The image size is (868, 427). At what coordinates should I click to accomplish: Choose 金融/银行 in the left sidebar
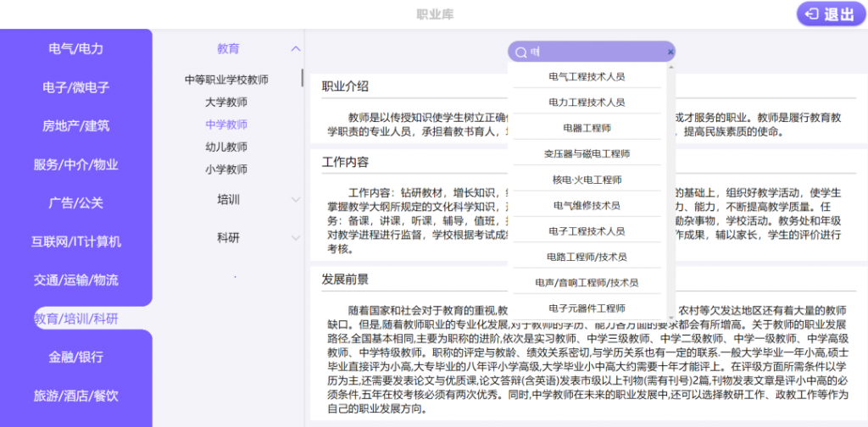(x=75, y=357)
